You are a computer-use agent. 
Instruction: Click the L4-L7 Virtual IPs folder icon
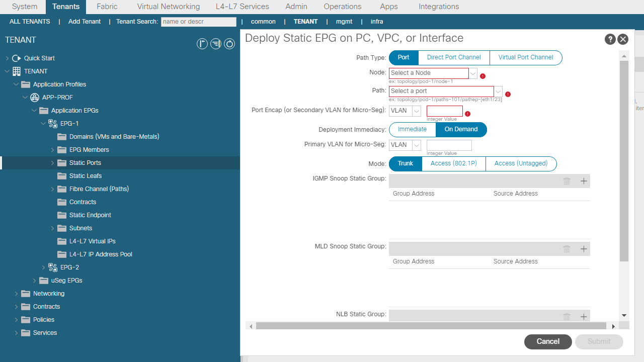[62, 241]
